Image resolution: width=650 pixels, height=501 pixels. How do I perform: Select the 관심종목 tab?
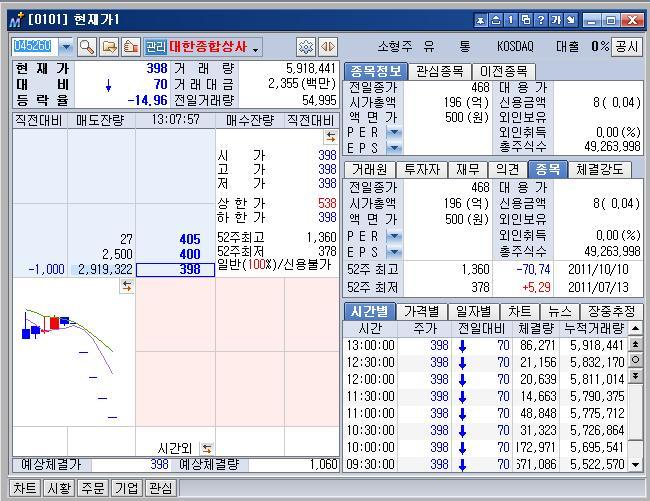coord(440,71)
